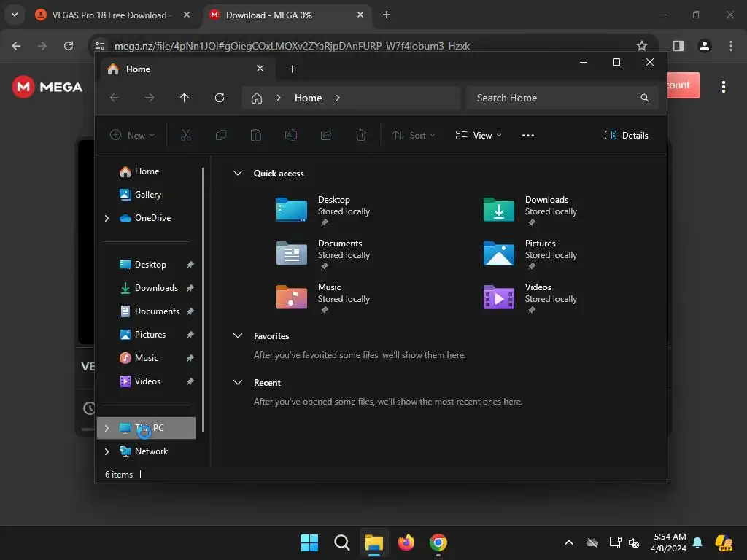
Task: Click the Rename icon in Explorer toolbar
Action: [290, 135]
